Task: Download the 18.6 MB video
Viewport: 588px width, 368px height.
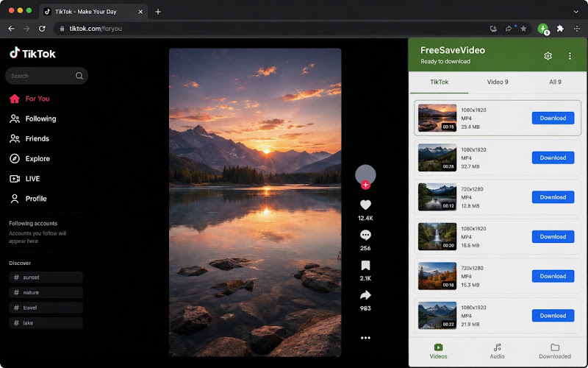Action: [x=553, y=236]
